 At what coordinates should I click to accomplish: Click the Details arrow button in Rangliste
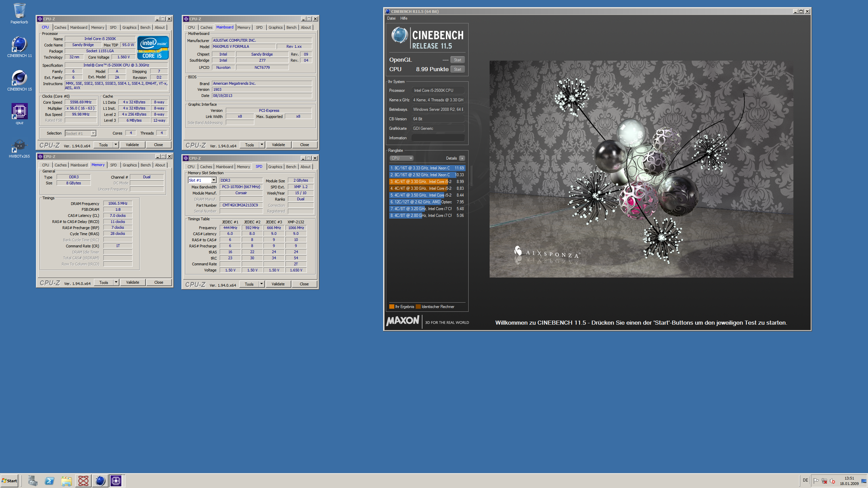click(462, 158)
